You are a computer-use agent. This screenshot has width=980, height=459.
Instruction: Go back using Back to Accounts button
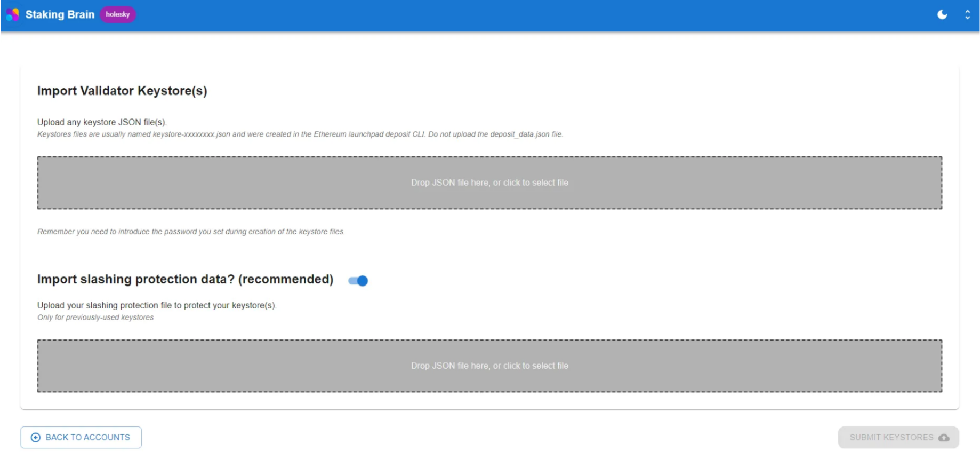point(81,438)
